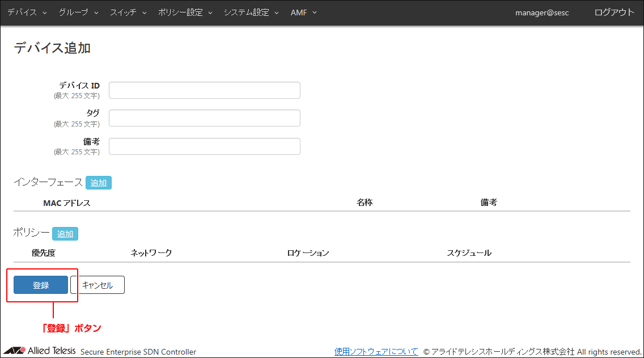Click the ロケーション column header
Screen dimensions: 644x358
coord(308,253)
